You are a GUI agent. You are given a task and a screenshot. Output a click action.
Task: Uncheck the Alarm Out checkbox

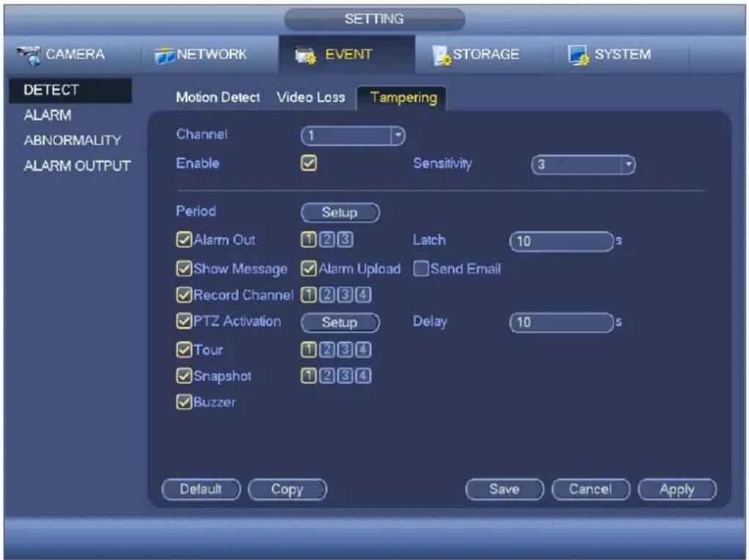pos(184,240)
